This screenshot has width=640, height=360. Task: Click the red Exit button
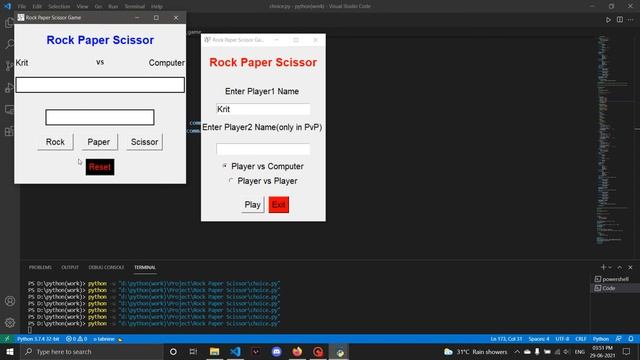[279, 204]
